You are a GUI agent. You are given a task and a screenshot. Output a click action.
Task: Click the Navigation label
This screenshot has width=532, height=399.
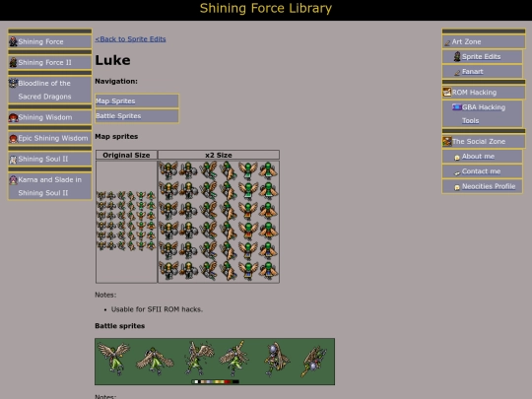click(116, 82)
